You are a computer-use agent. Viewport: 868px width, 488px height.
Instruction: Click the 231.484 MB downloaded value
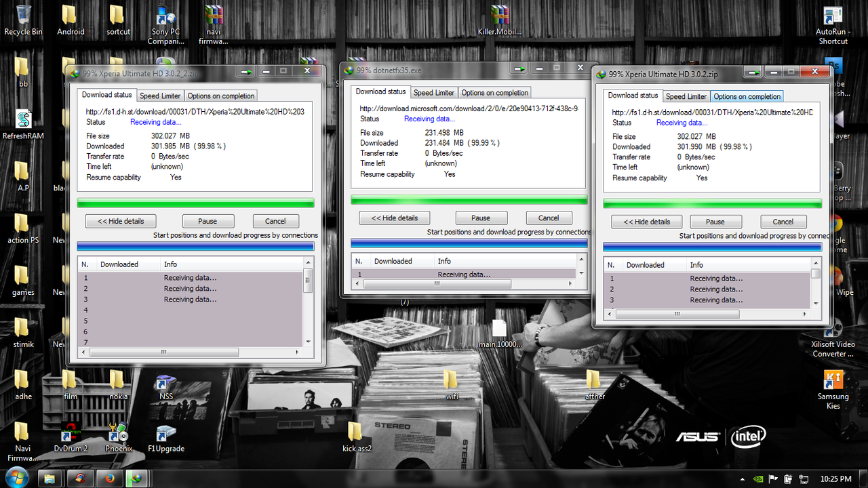tap(443, 143)
